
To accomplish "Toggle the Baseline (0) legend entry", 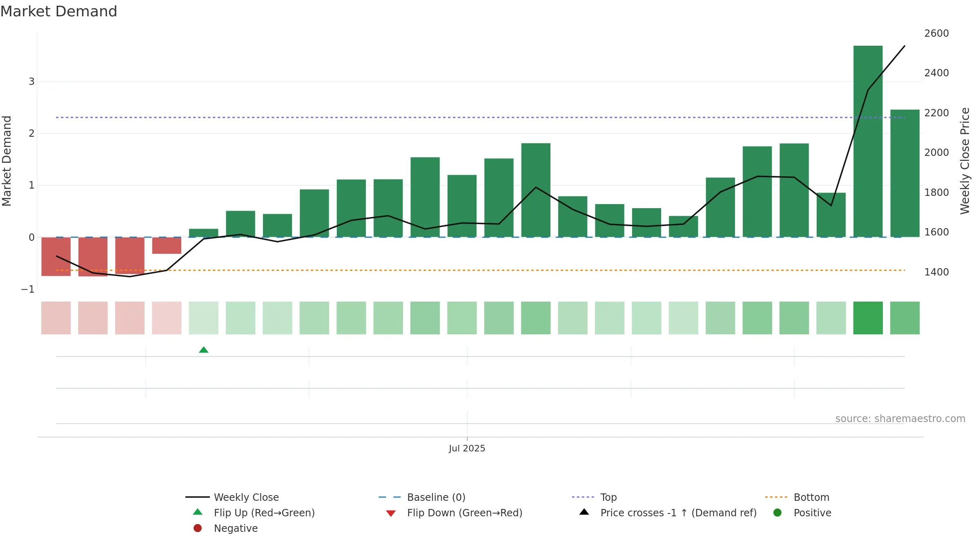I will 422,497.
